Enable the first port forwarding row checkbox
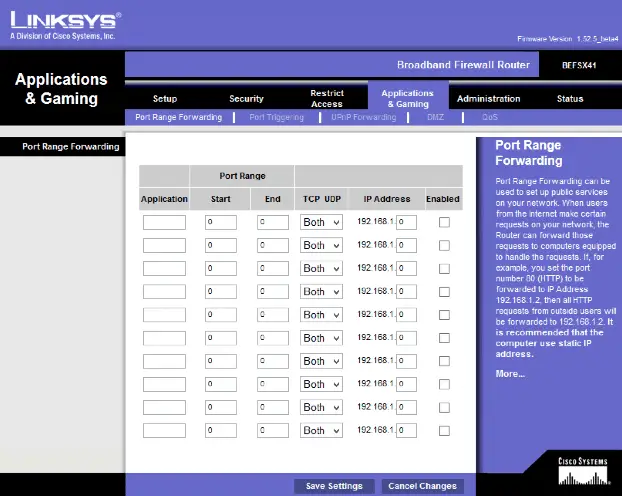This screenshot has height=496, width=622. 444,222
